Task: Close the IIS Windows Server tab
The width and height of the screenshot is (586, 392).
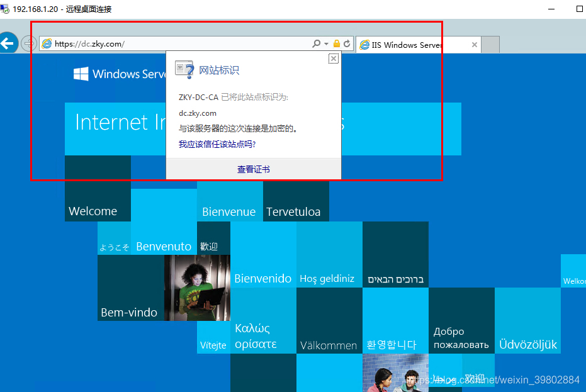Action: coord(474,45)
